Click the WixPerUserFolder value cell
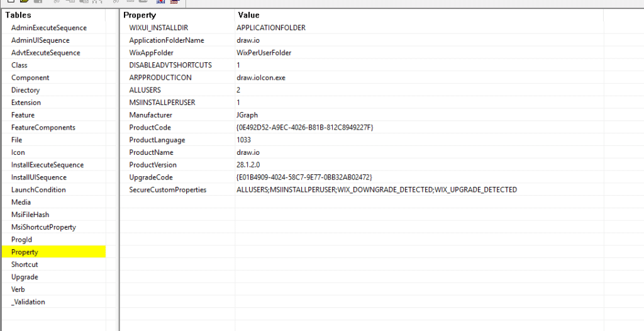The height and width of the screenshot is (331, 644). 264,53
